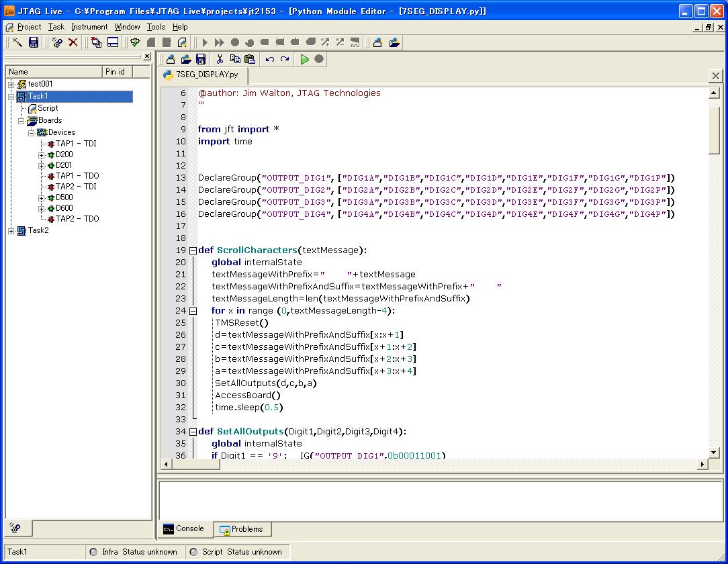Viewport: 728px width, 564px height.
Task: Click the gears task icon in main toolbar
Action: pyautogui.click(x=57, y=43)
